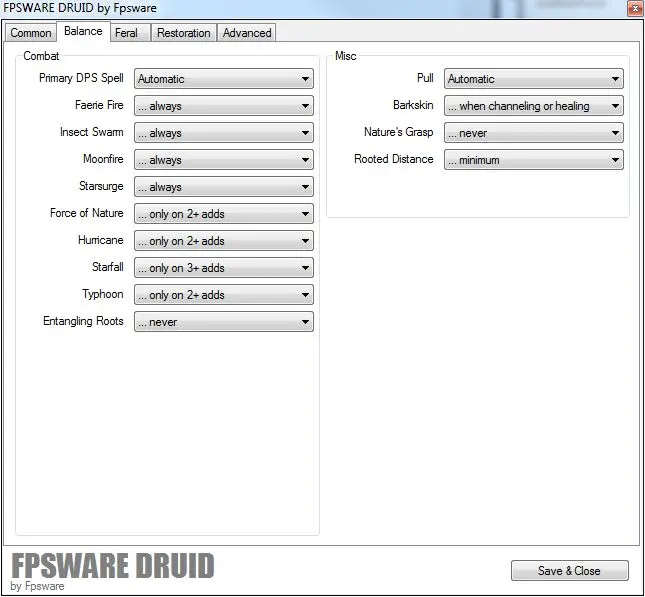Change the Rooted Distance dropdown
This screenshot has height=597, width=645.
point(533,160)
